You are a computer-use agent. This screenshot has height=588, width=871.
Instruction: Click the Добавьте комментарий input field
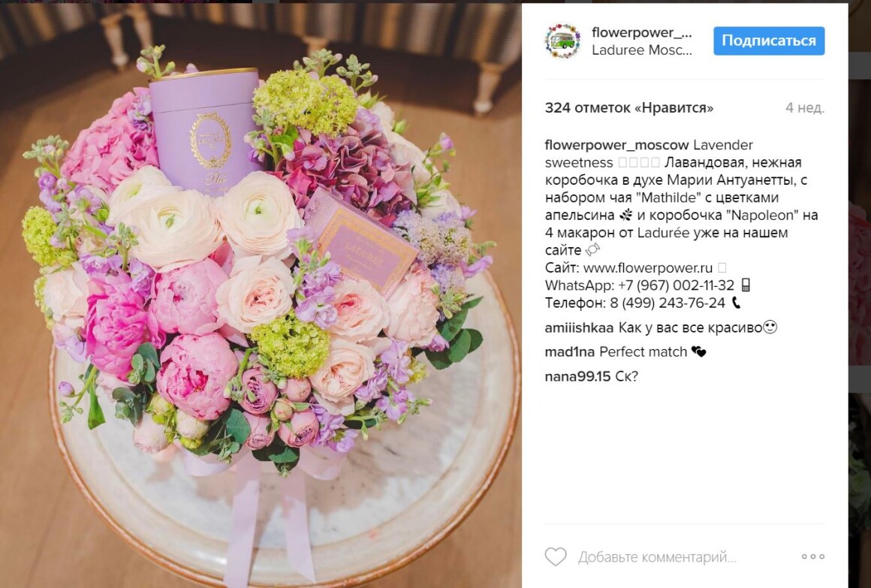(657, 557)
